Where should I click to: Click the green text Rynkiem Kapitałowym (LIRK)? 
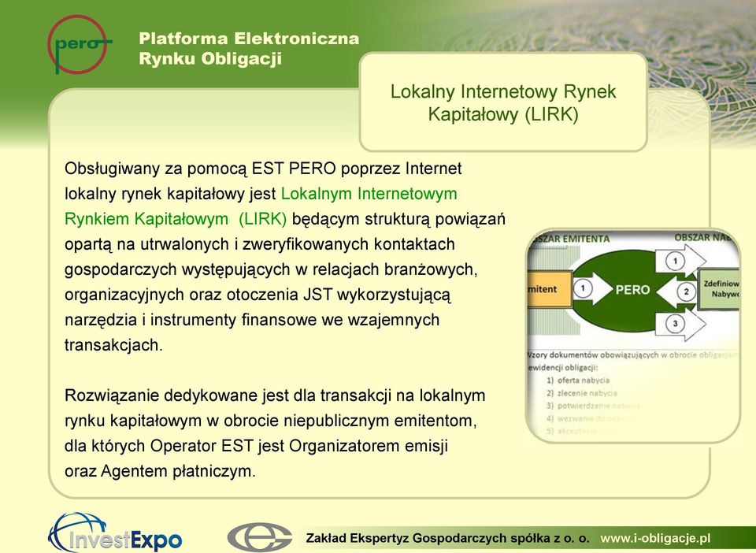(x=176, y=219)
